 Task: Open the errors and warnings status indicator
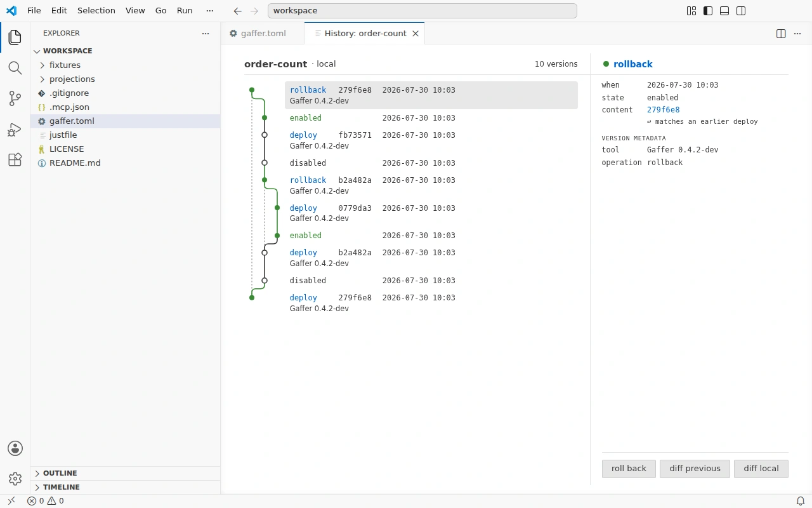(46, 501)
